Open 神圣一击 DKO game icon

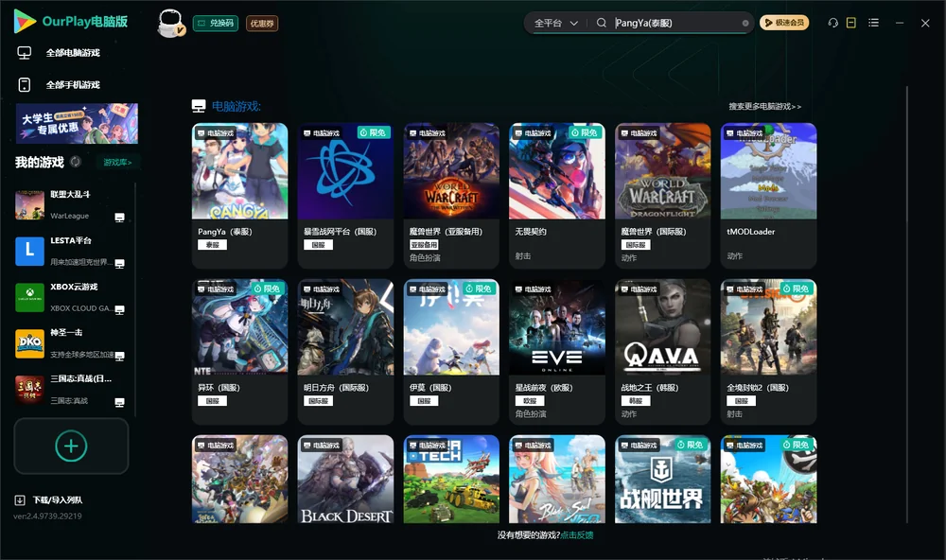coord(29,343)
